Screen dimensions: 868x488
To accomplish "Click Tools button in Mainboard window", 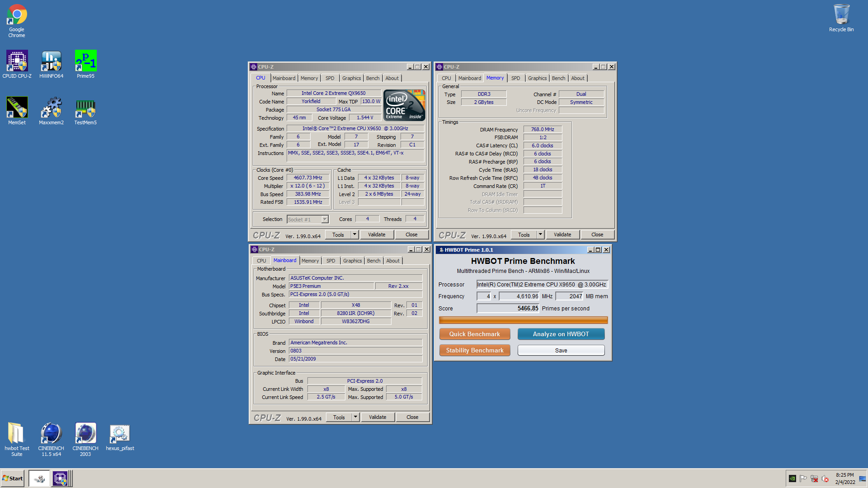I will (339, 417).
